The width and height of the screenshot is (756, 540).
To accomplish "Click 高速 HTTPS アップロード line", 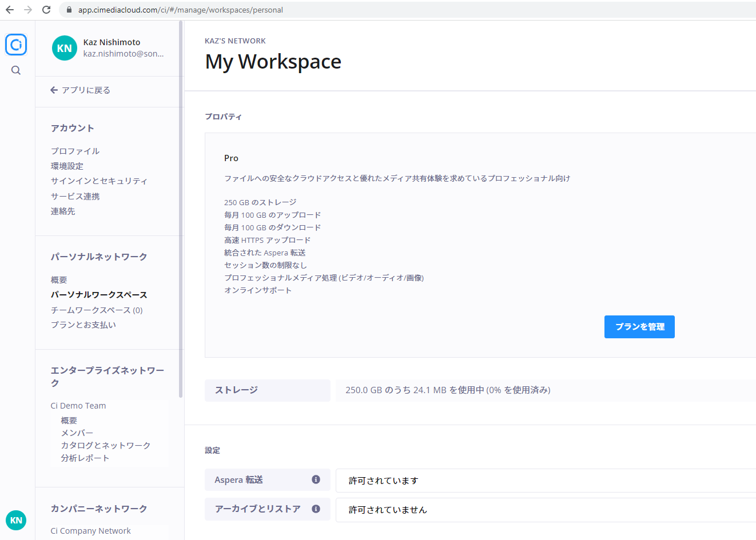I will (267, 240).
